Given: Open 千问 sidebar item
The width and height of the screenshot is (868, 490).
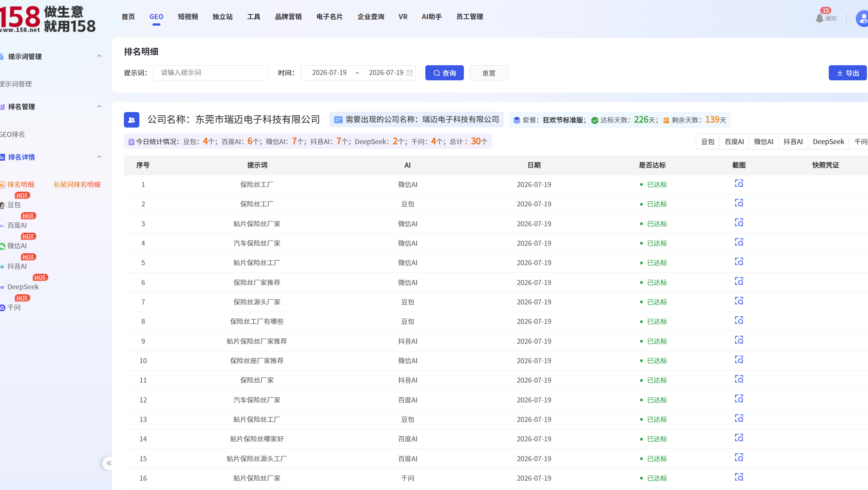Looking at the screenshot, I should coord(14,307).
